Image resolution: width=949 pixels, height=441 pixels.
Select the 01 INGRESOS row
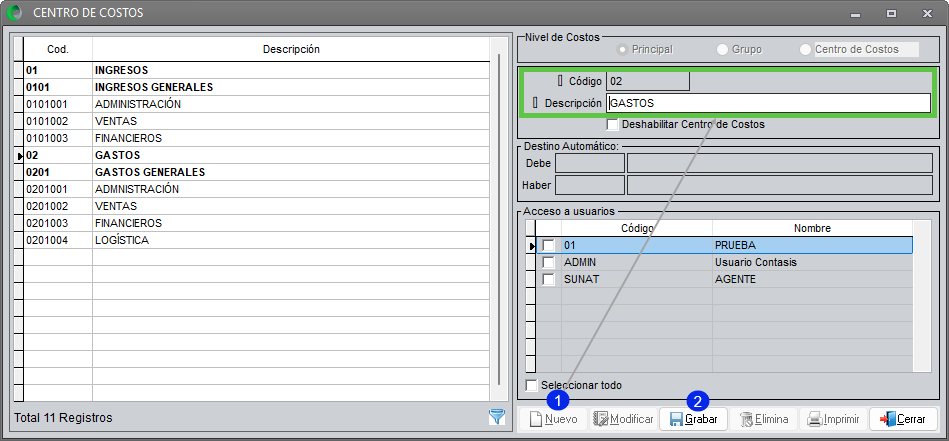click(x=257, y=70)
